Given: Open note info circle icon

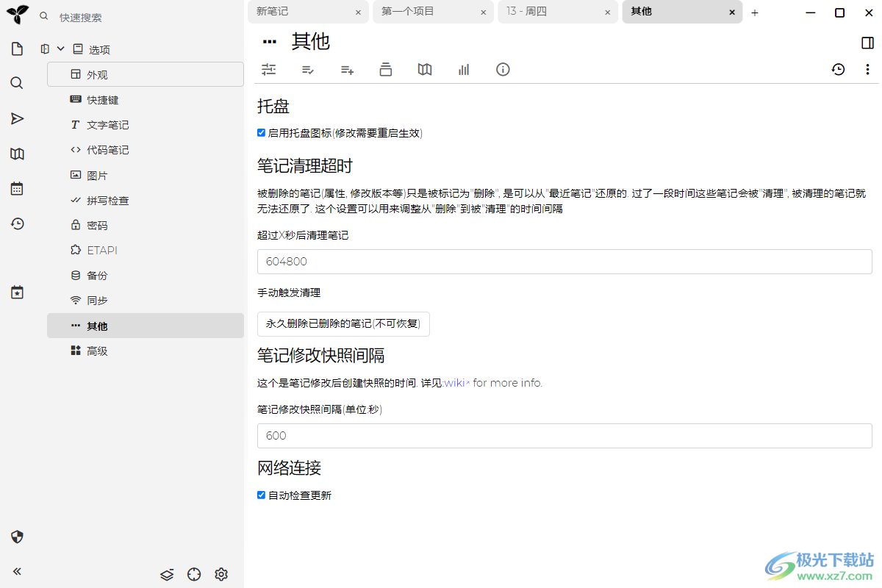Looking at the screenshot, I should coord(503,69).
